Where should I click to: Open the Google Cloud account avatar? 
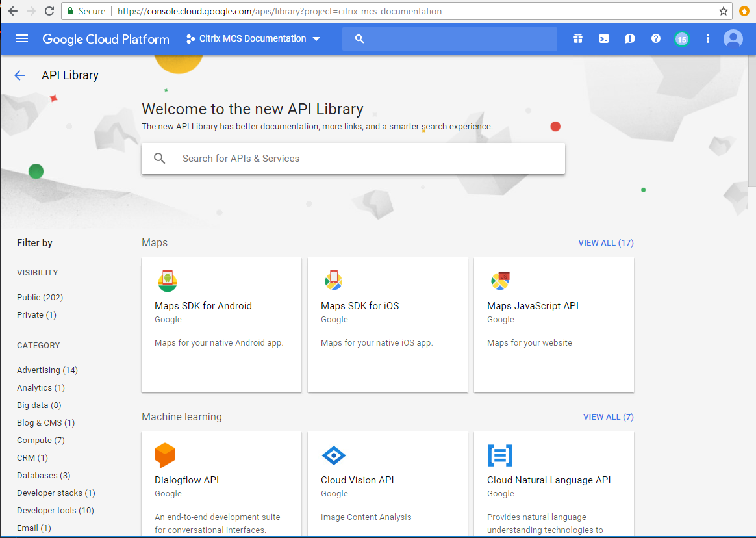733,38
